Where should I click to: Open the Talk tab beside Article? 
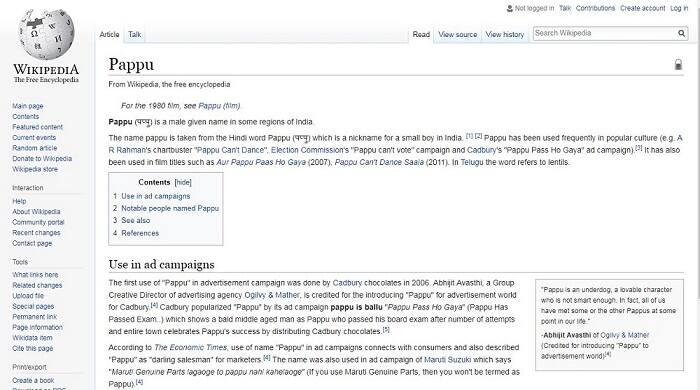click(x=134, y=34)
